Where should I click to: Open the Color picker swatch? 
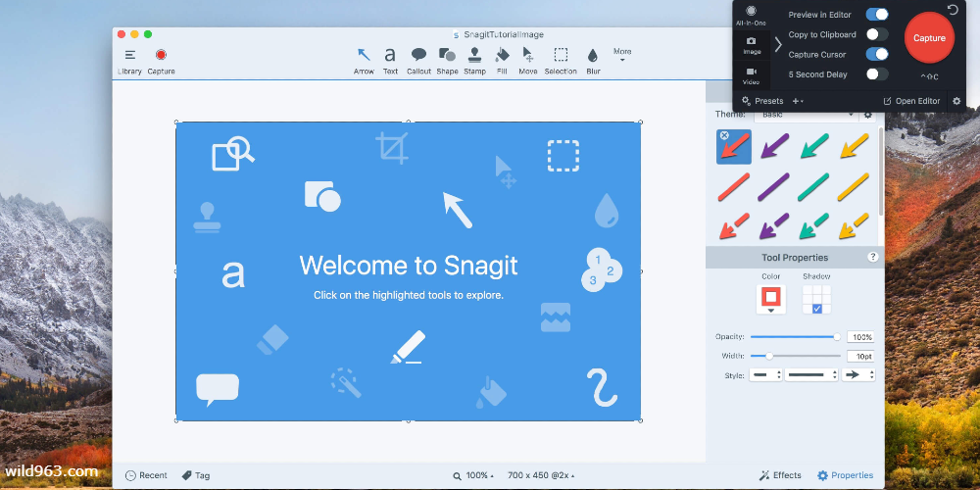coord(770,299)
